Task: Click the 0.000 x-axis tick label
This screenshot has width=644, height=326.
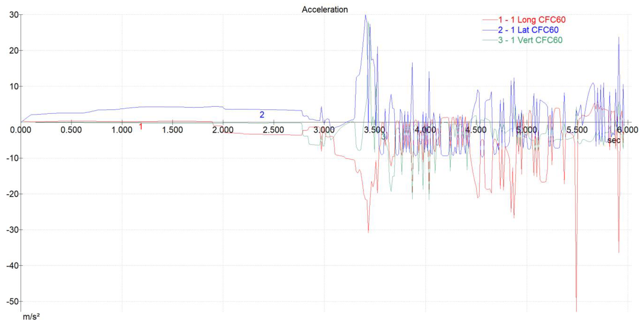Action: (21, 130)
